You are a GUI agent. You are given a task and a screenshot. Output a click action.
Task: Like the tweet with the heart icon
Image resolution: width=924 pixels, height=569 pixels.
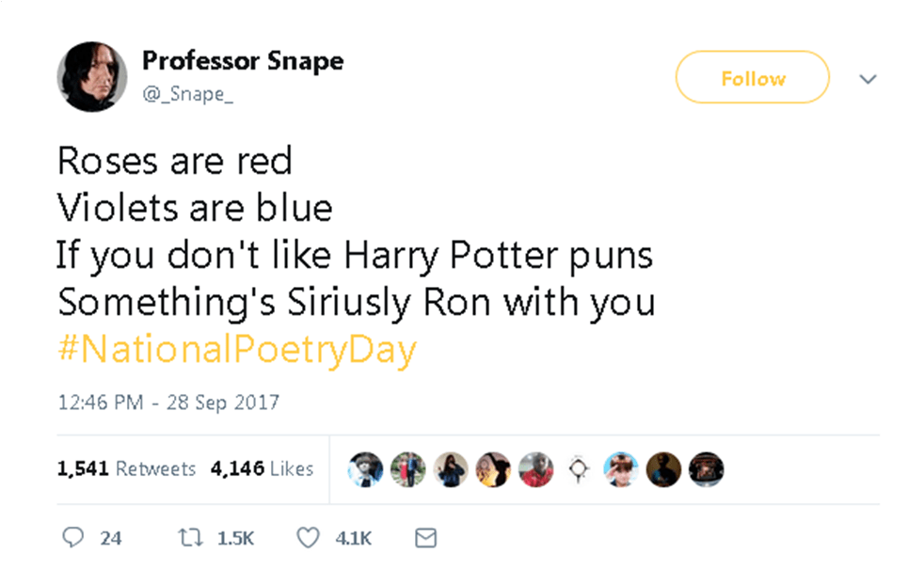click(307, 538)
